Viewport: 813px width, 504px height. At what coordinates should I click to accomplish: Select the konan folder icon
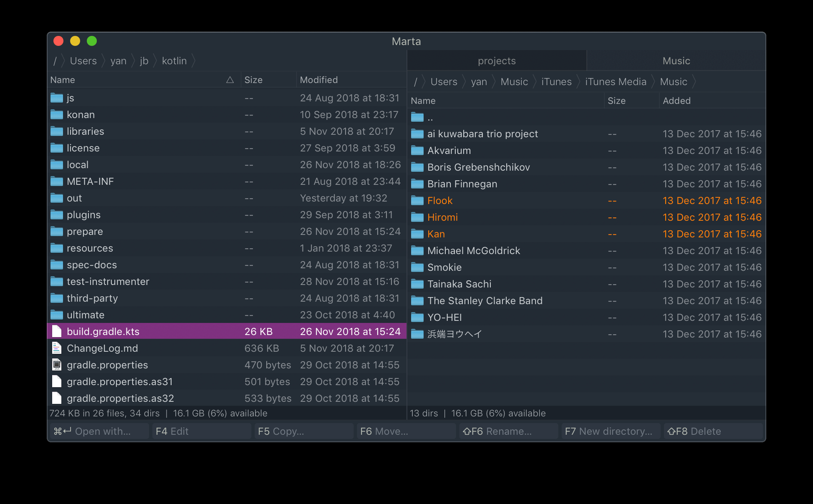pyautogui.click(x=57, y=115)
